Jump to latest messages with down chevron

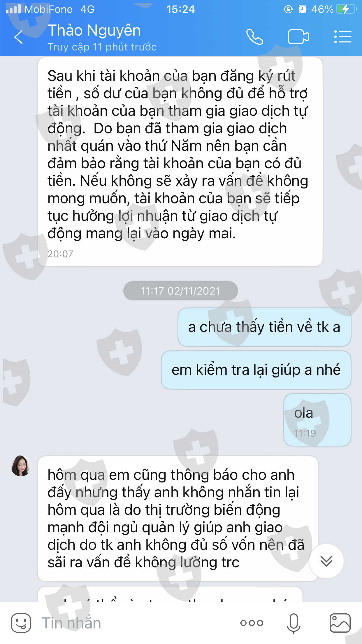326,561
